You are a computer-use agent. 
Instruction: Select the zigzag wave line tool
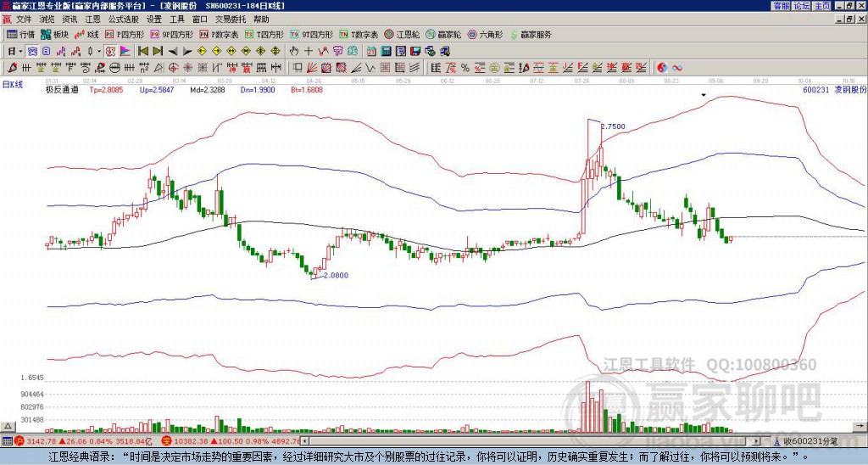click(370, 68)
